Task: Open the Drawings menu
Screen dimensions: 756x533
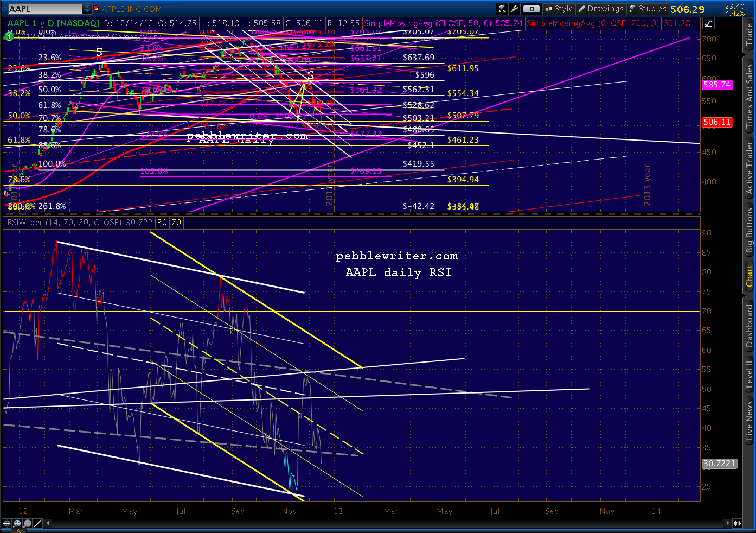Action: (601, 9)
